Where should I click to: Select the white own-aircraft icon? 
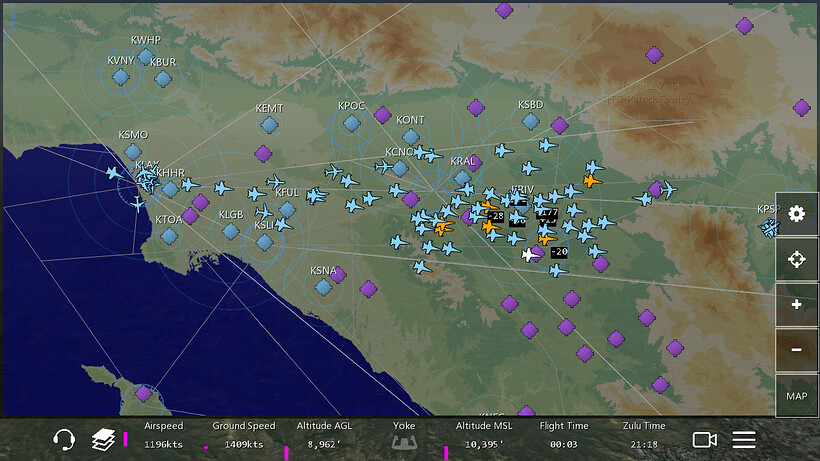coord(529,255)
